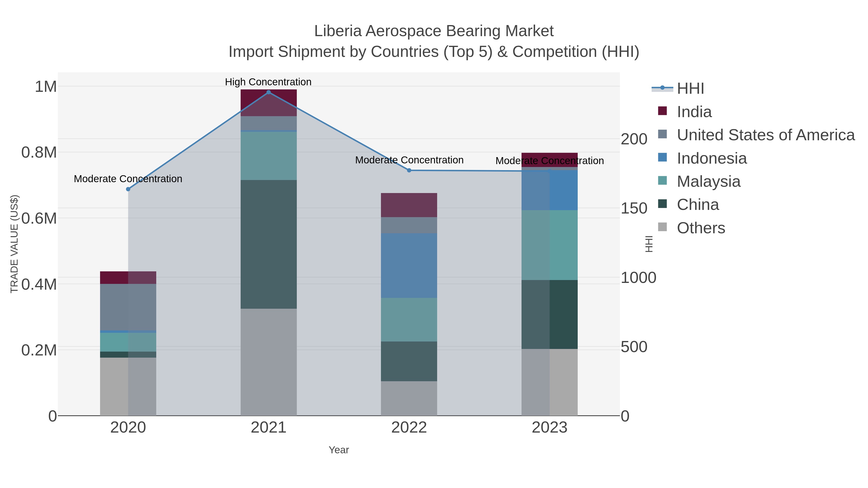The image size is (868, 488).
Task: Click the China segment in the 2023 bar
Action: pos(549,314)
